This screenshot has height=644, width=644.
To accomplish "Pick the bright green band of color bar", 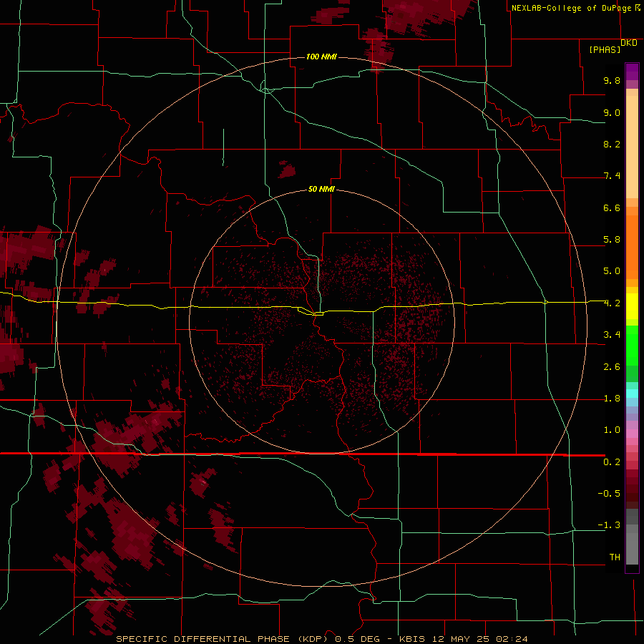I will [x=632, y=344].
